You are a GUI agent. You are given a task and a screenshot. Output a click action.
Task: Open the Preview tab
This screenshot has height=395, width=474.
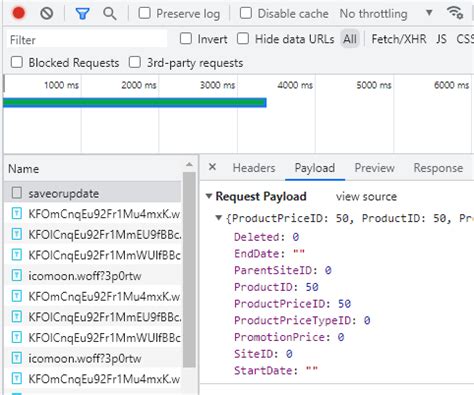[x=374, y=168]
